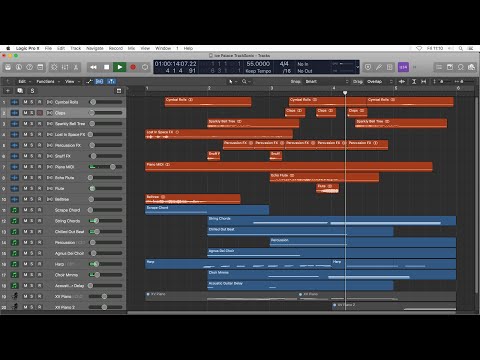Toggle the global Solo S button

(x=32, y=91)
